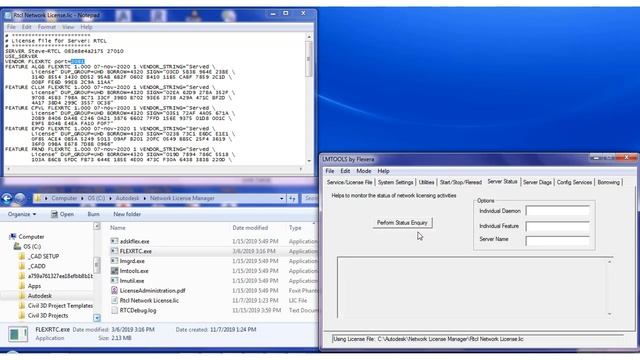640x360 pixels.
Task: Select Rtcl Network License.lic file icon
Action: 114,300
